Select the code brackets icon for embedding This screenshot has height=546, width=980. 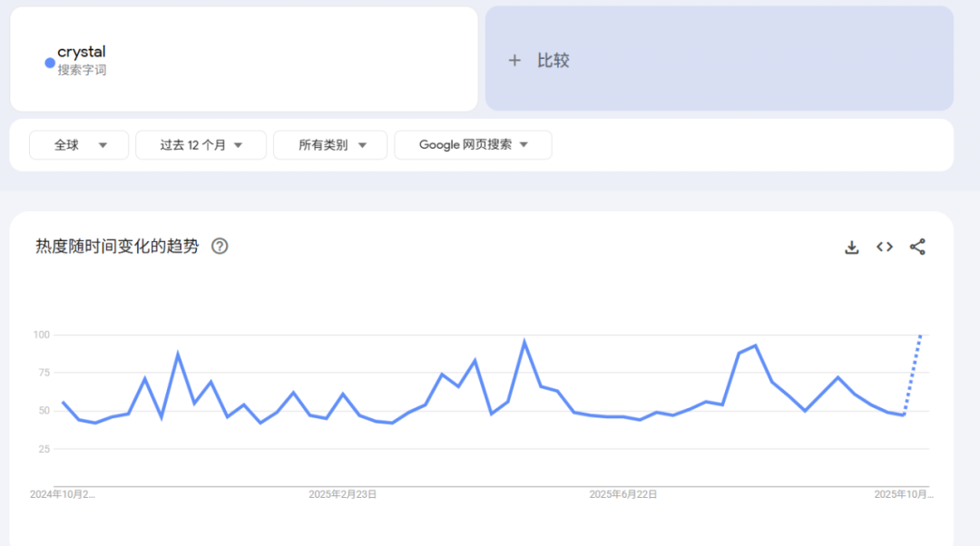(x=884, y=246)
